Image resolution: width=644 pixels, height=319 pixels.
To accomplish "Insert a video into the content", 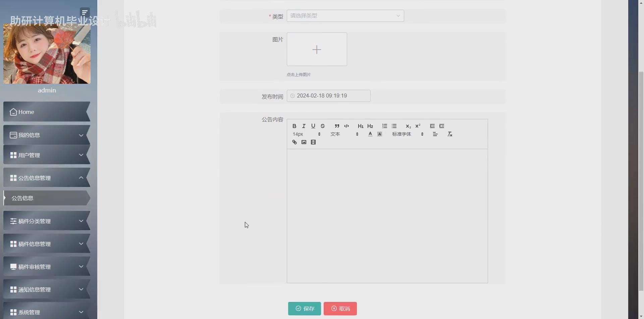I will coord(313,142).
